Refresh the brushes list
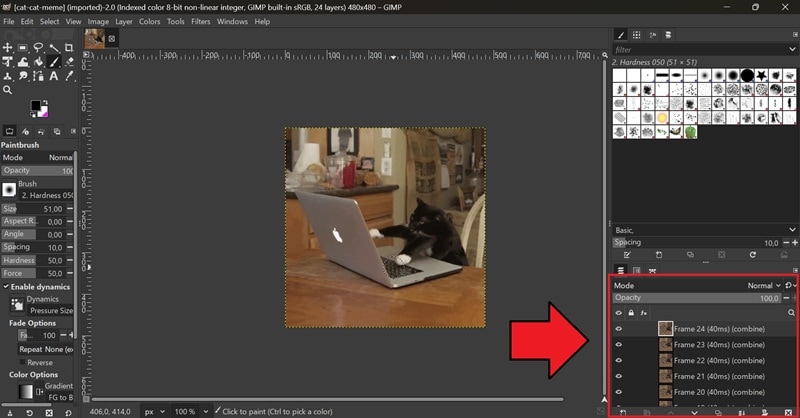The height and width of the screenshot is (418, 800). 753,255
